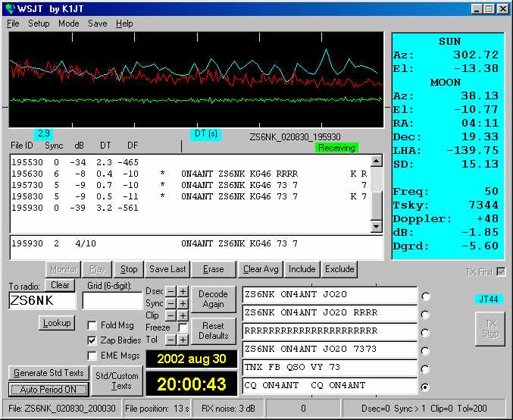Click the Monitor button

(x=63, y=269)
